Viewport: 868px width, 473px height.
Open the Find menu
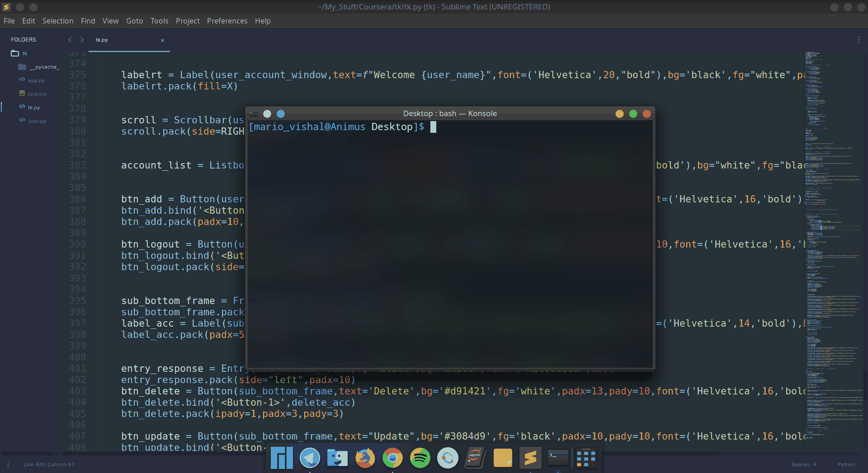(x=88, y=21)
